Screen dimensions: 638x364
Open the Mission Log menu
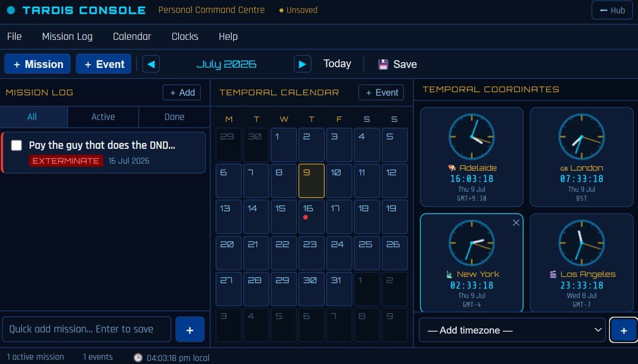(x=67, y=36)
